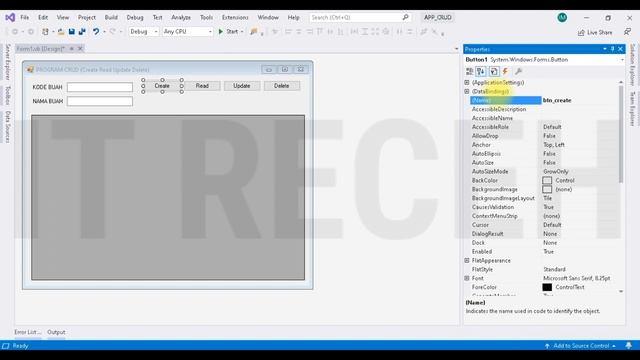This screenshot has height=360, width=640.
Task: Expand the (ApplicationSettings) property
Action: pyautogui.click(x=467, y=82)
